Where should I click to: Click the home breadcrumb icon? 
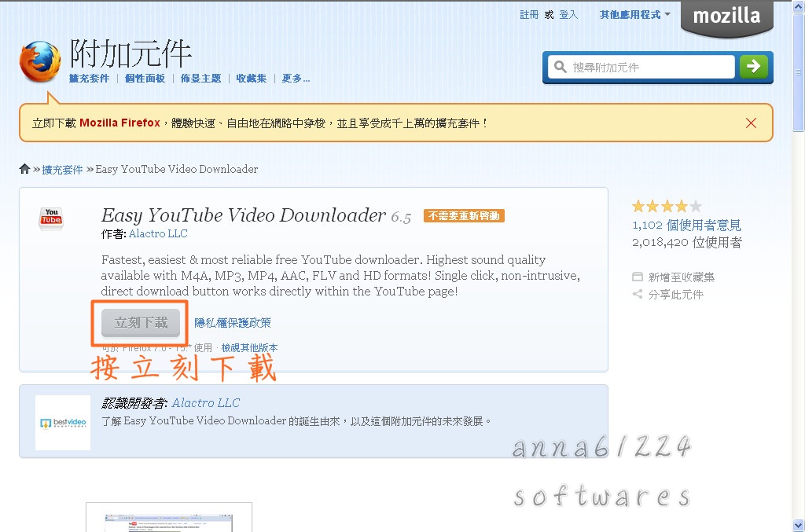24,169
